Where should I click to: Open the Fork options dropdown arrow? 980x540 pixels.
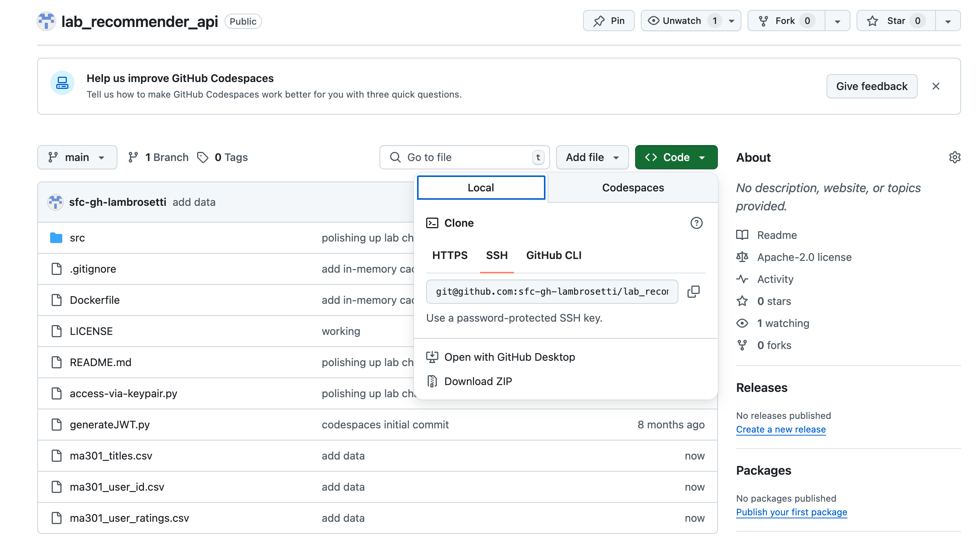click(x=837, y=21)
